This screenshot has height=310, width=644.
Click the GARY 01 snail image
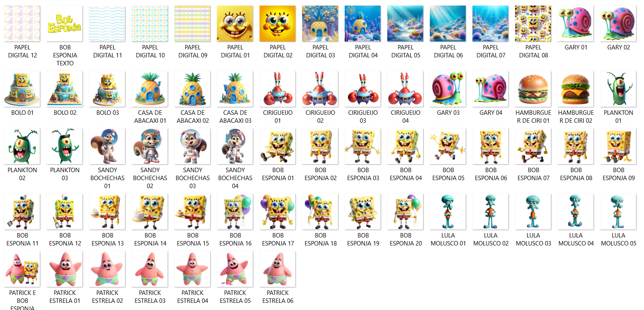576,24
